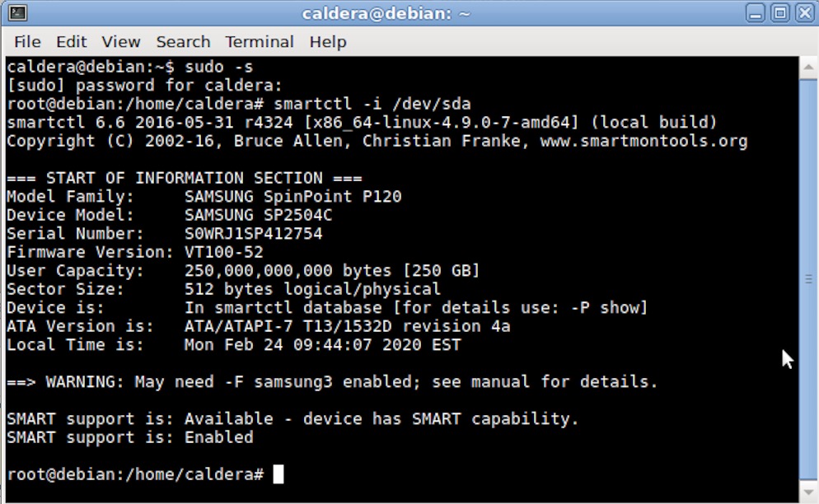Open the Help menu

[328, 42]
